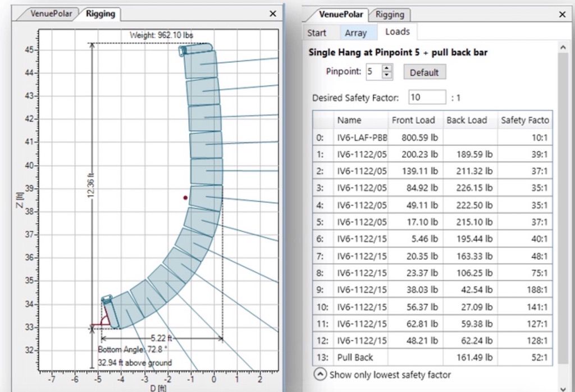
Task: Click the Safety Factor column header
Action: coord(524,120)
